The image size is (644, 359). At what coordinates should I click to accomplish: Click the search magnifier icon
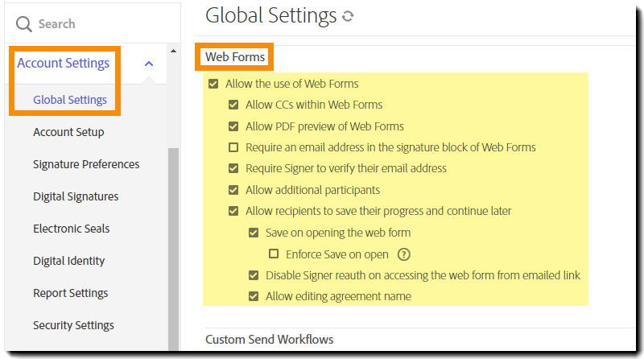point(24,24)
